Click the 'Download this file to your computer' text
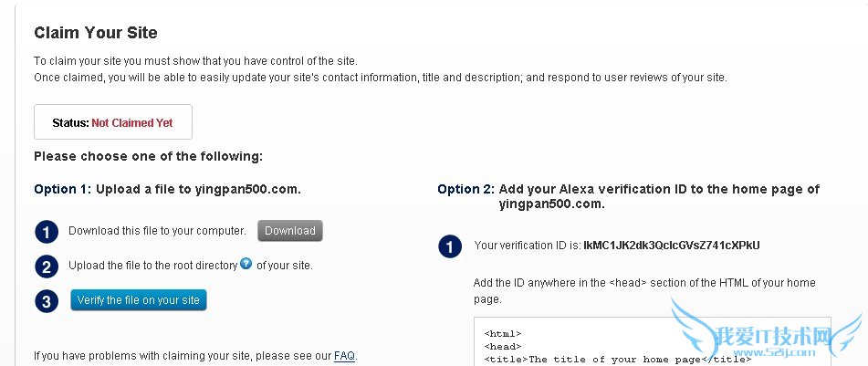Viewport: 868px width, 366px height. (x=157, y=231)
